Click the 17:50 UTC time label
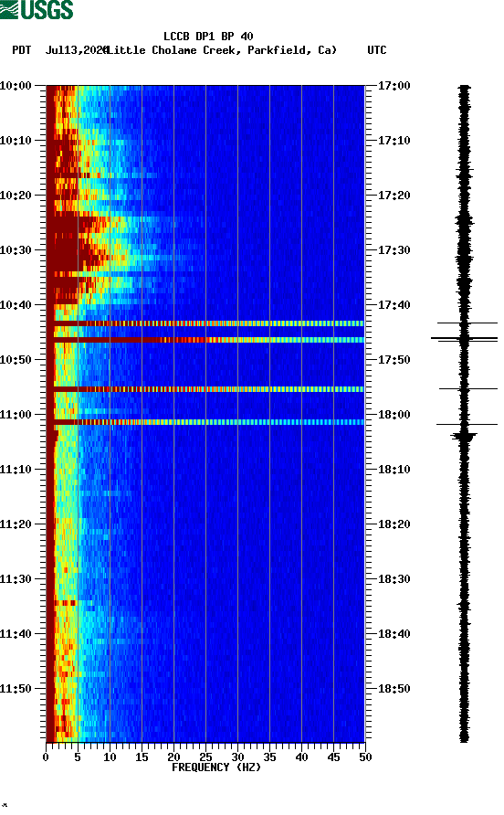The image size is (504, 815). click(394, 360)
